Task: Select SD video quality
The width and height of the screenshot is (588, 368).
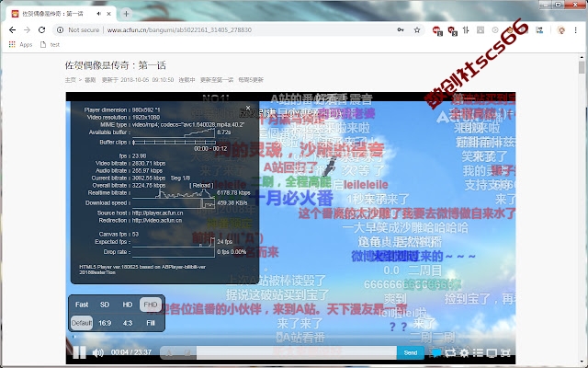Action: (x=105, y=305)
